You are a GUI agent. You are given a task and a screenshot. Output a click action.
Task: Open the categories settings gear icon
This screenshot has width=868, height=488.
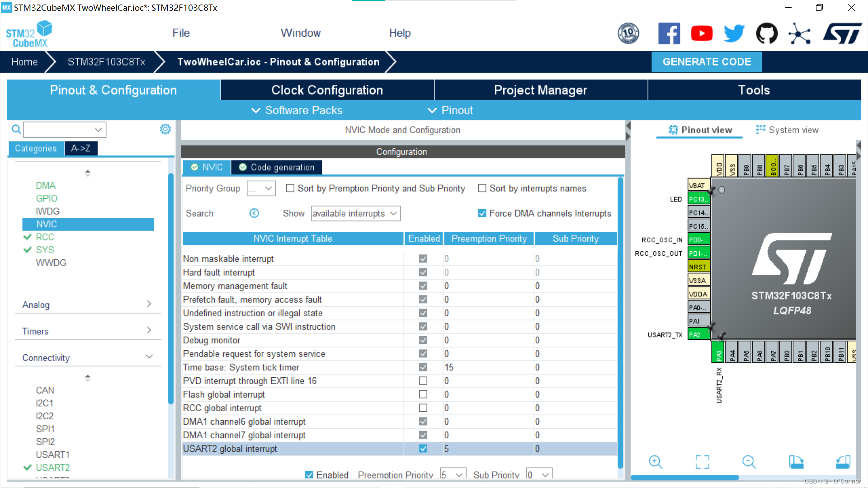coord(165,129)
